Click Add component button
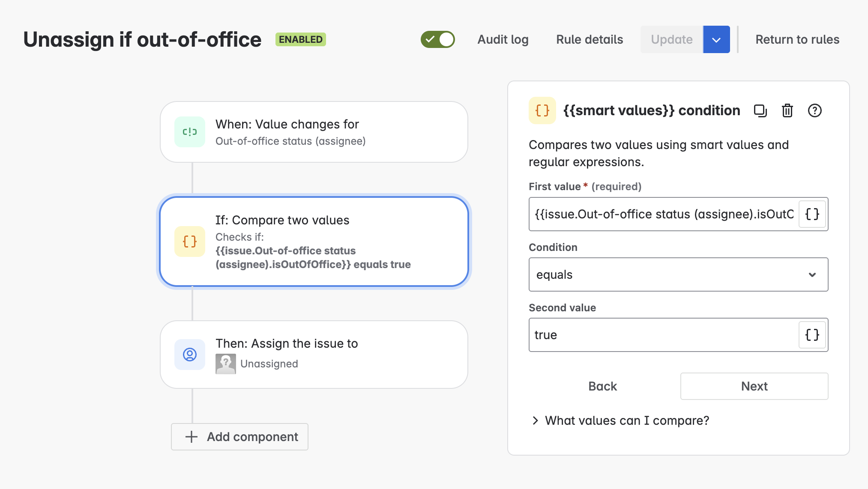Viewport: 868px width, 489px height. pyautogui.click(x=240, y=437)
